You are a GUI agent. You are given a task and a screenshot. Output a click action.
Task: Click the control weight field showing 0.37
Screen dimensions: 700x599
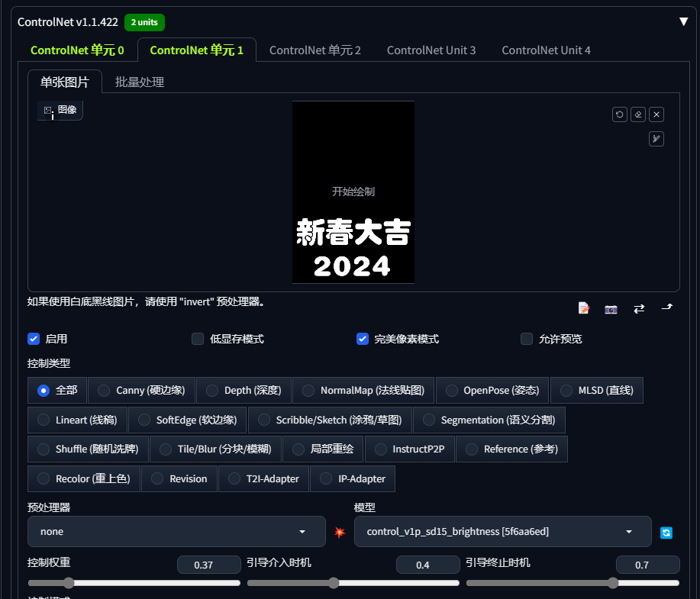[209, 565]
